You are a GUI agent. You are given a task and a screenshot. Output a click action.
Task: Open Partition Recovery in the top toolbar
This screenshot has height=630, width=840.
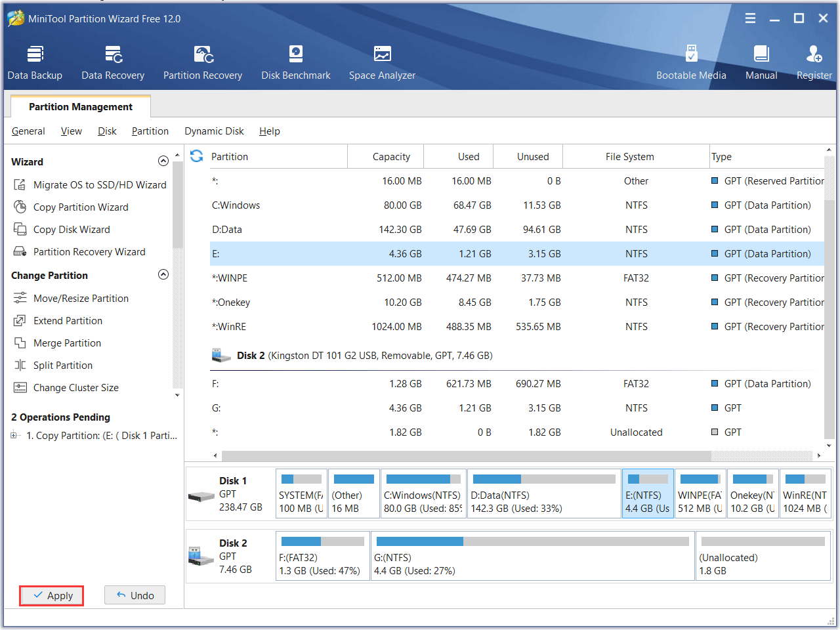click(x=203, y=63)
